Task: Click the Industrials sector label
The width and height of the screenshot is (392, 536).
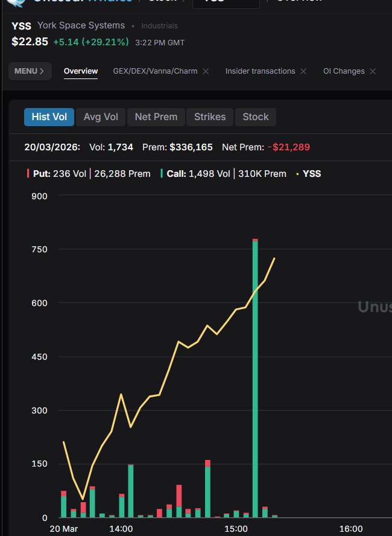Action: coord(159,26)
